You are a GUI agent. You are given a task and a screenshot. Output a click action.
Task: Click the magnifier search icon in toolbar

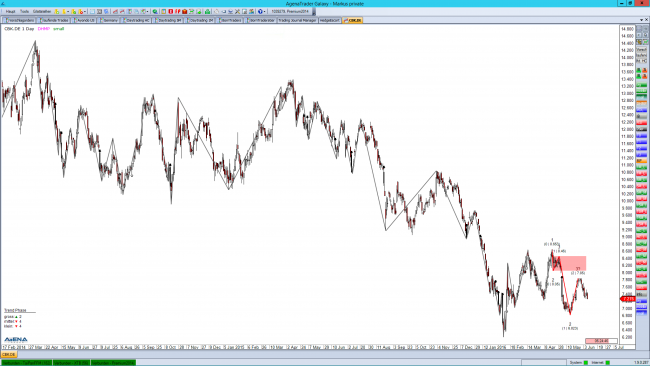click(x=155, y=11)
